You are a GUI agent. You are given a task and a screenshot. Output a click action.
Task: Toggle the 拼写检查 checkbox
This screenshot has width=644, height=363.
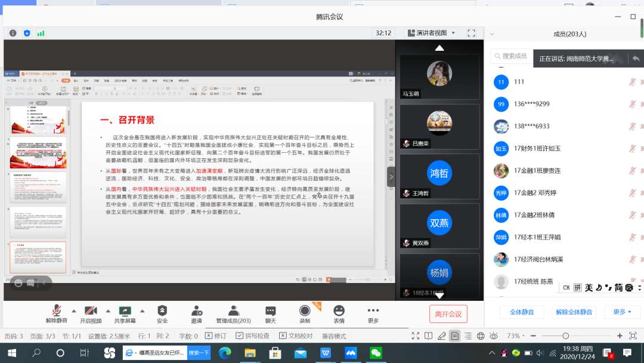click(249, 336)
